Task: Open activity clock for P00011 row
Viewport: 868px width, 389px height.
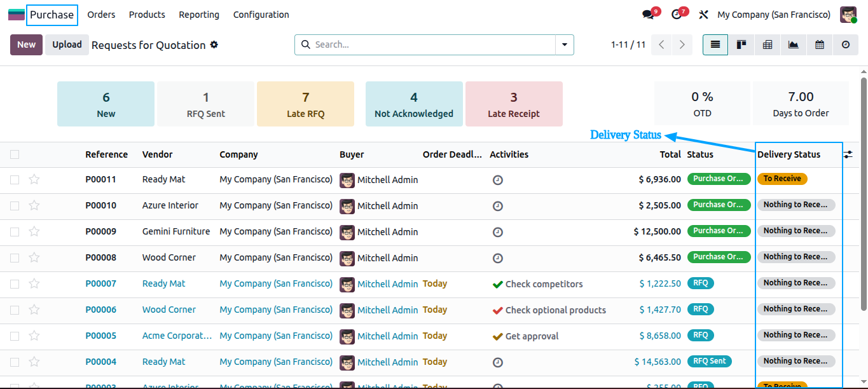Action: 498,180
